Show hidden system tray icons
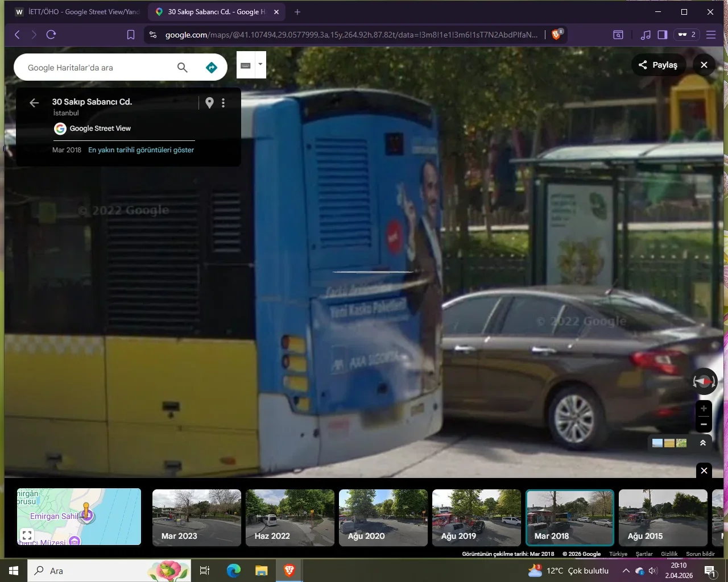 click(626, 571)
